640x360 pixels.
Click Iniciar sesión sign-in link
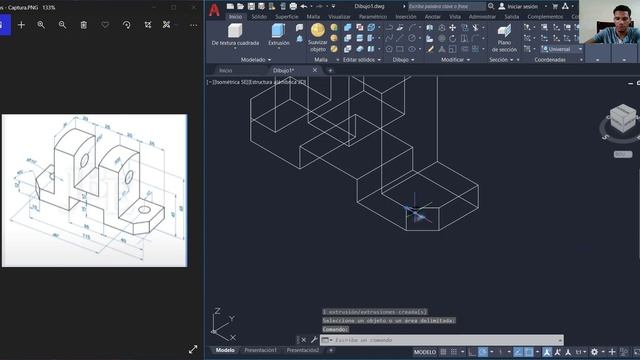click(x=522, y=7)
